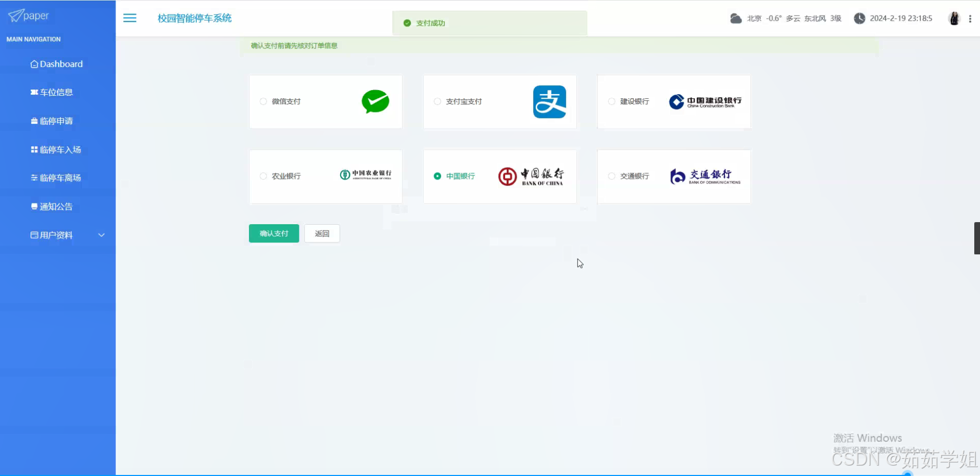The height and width of the screenshot is (476, 980).
Task: Click the China Construction Bank logo
Action: [x=706, y=101]
